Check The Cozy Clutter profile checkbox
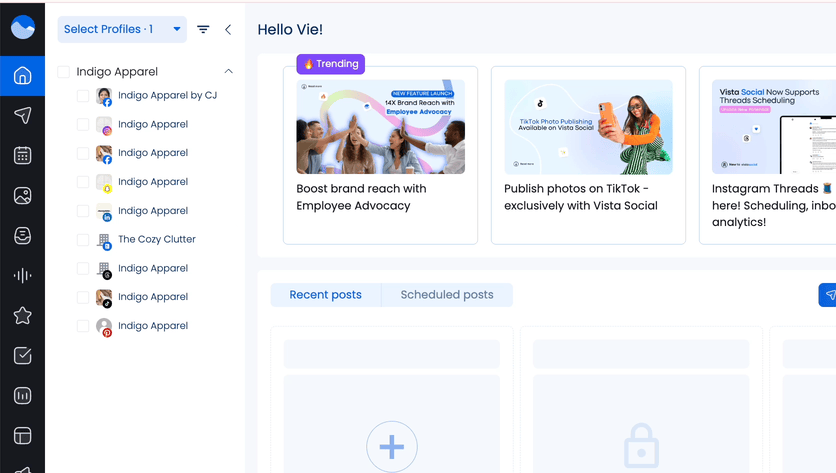The image size is (836, 473). pyautogui.click(x=83, y=239)
